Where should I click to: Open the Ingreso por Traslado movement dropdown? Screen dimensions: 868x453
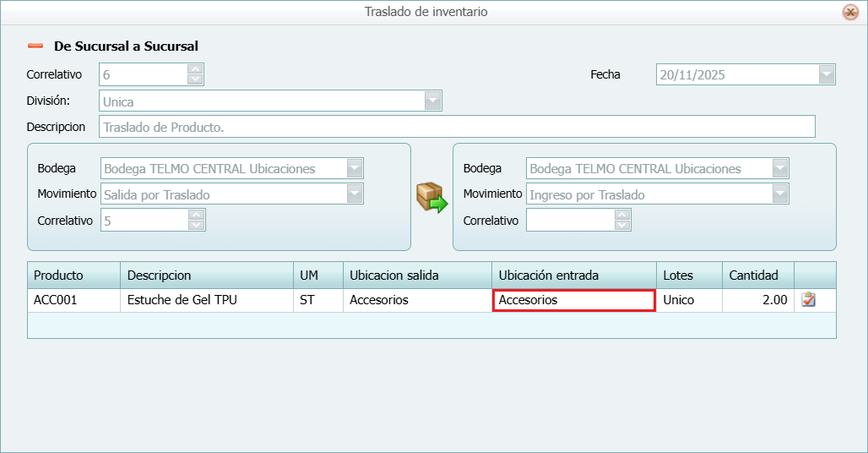[780, 194]
